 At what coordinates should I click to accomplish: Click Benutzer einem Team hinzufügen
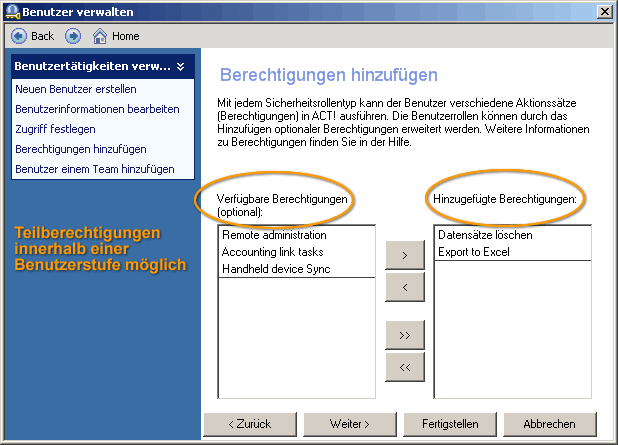(94, 169)
